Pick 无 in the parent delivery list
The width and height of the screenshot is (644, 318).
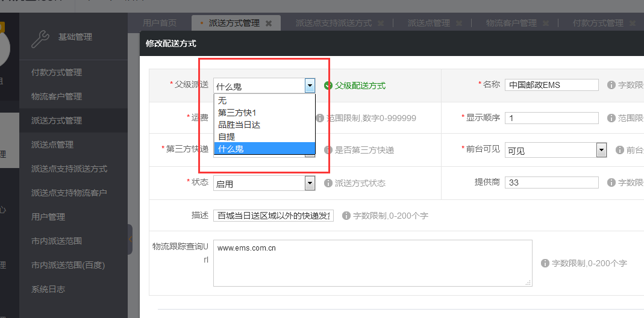pos(222,101)
